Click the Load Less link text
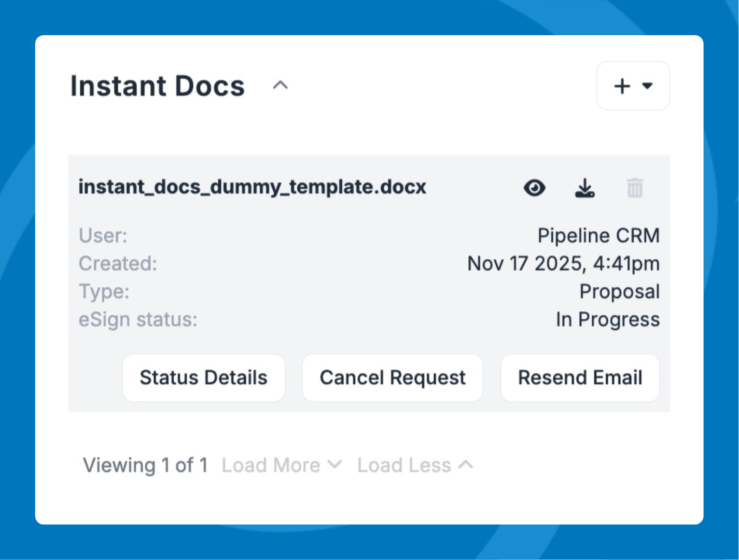This screenshot has height=560, width=739. pyautogui.click(x=404, y=465)
